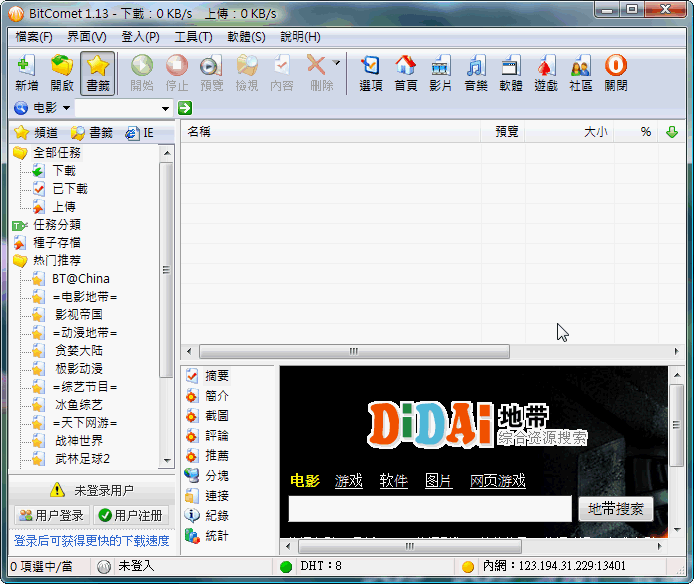694x584 pixels.
Task: Open the 影片 (Video) toolbar icon
Action: pos(441,73)
